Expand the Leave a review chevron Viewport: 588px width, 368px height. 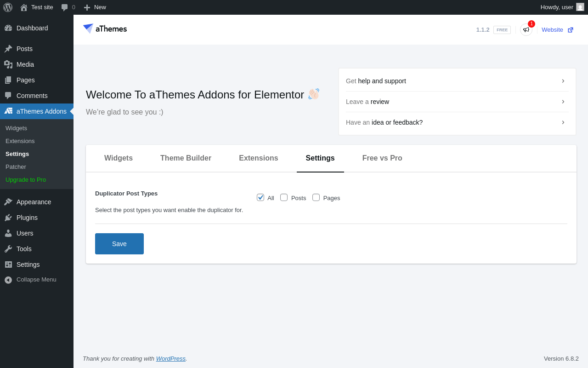563,102
